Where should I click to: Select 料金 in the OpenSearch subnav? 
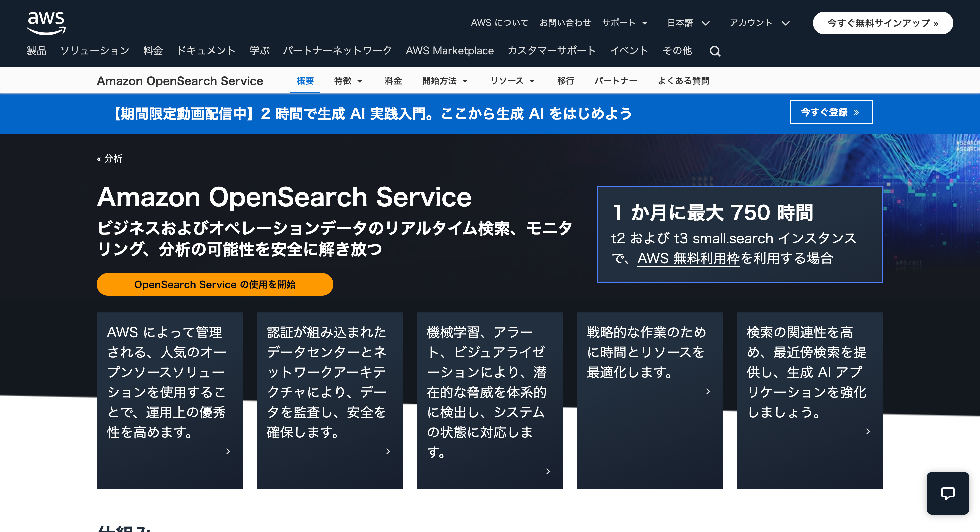(x=393, y=81)
